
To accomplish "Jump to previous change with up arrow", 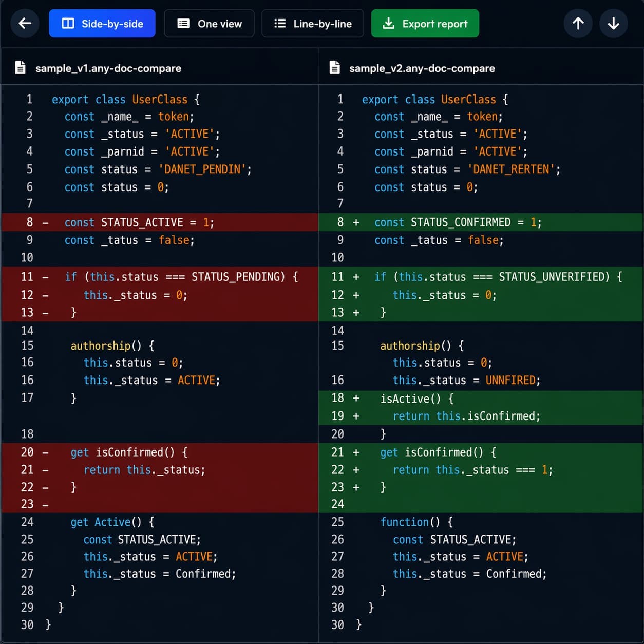I will 578,23.
